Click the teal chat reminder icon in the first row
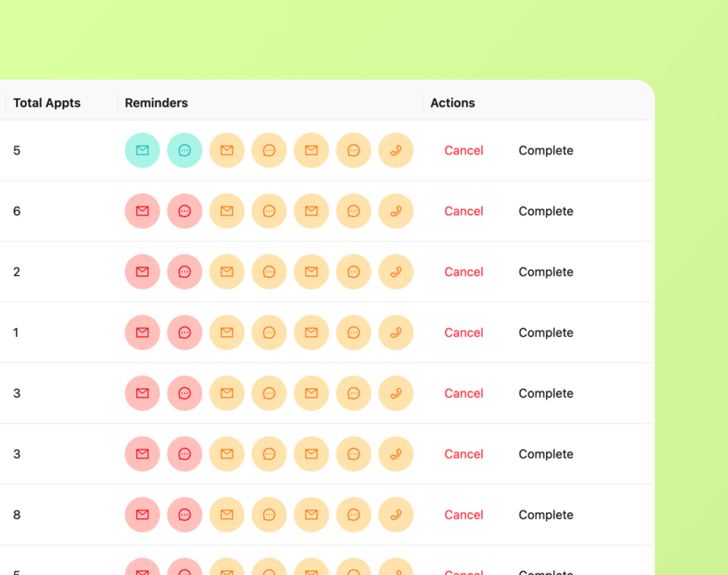Viewport: 728px width, 575px height. 184,150
